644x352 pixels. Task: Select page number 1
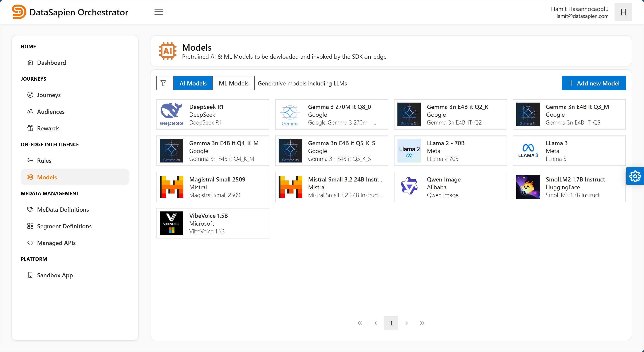(x=391, y=323)
